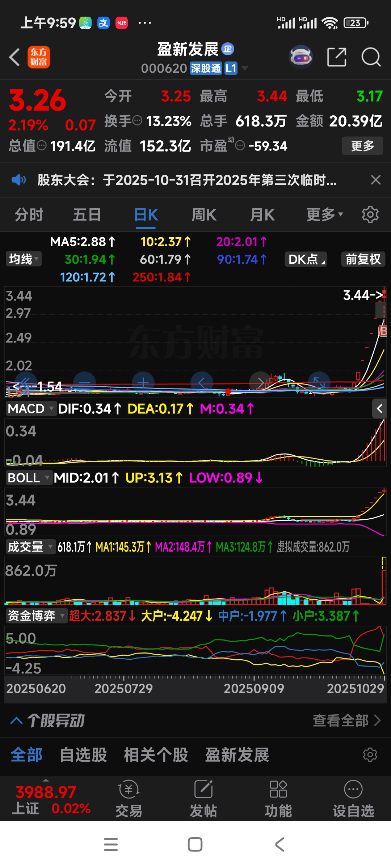Screen dimensions: 391x868
Task: Open the 均线 indicator dropdown
Action: (x=24, y=259)
